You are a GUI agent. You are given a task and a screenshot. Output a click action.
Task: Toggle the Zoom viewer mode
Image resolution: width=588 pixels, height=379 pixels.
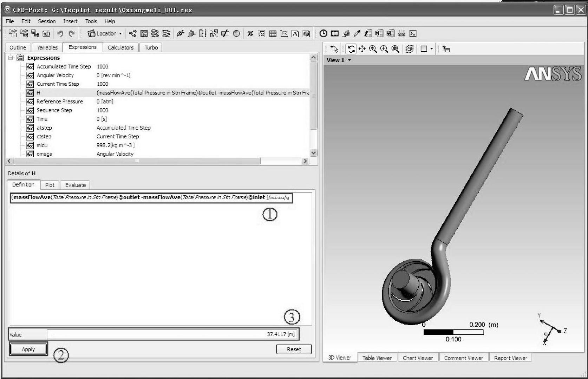point(373,49)
